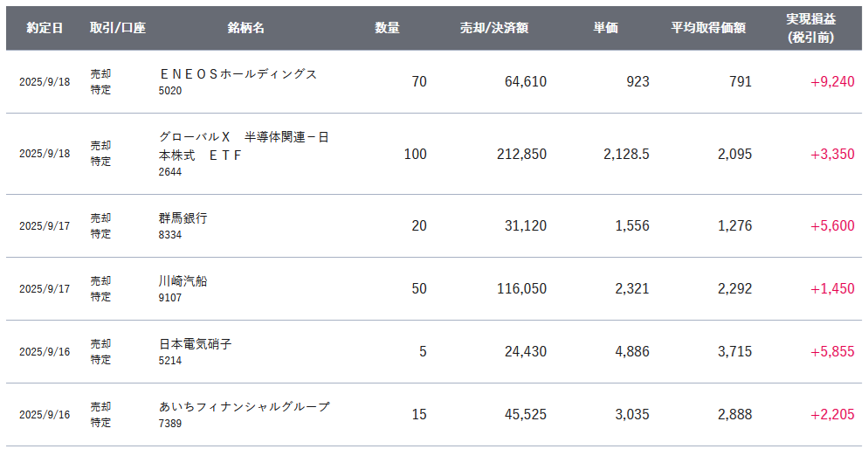Image resolution: width=868 pixels, height=456 pixels.
Task: Click the 売却/決済額 column header
Action: pyautogui.click(x=494, y=28)
